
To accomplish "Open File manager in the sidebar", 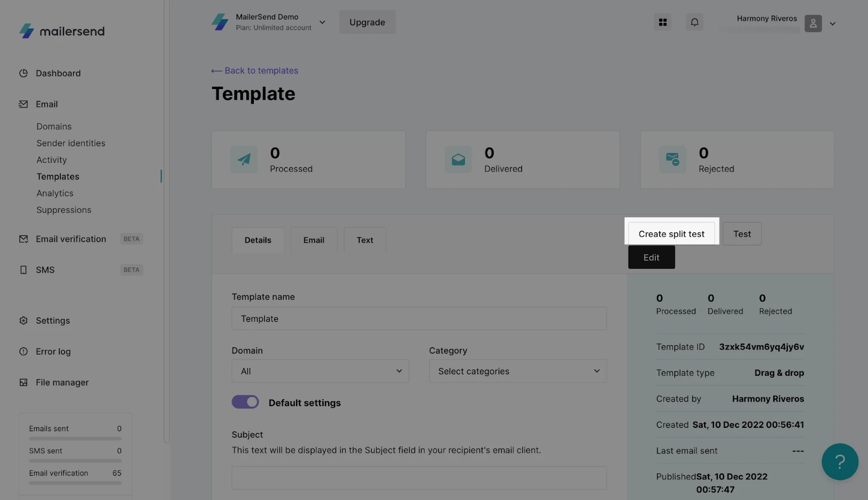I will pos(62,383).
